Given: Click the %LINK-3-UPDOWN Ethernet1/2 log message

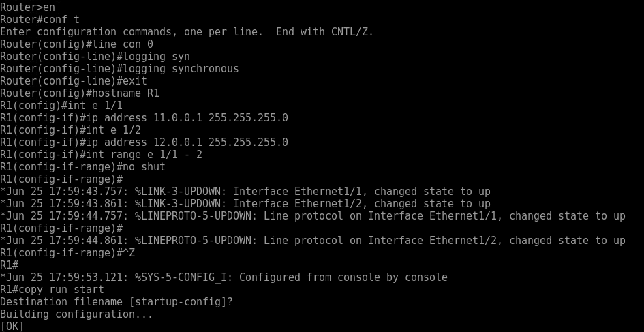Looking at the screenshot, I should [245, 204].
